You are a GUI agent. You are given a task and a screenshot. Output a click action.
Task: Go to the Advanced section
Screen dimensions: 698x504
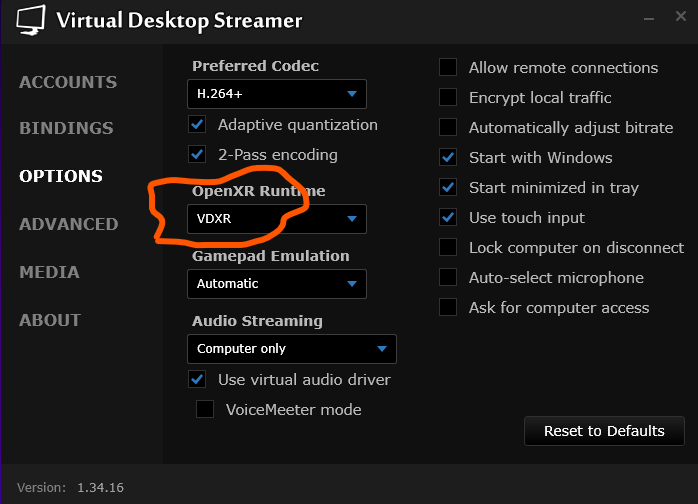[x=68, y=224]
